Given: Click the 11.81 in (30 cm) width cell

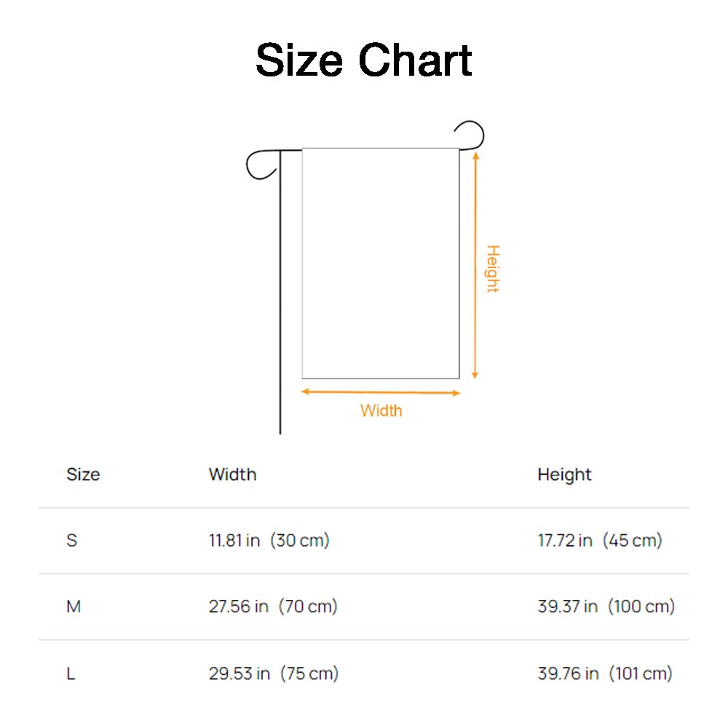Looking at the screenshot, I should pos(269,541).
